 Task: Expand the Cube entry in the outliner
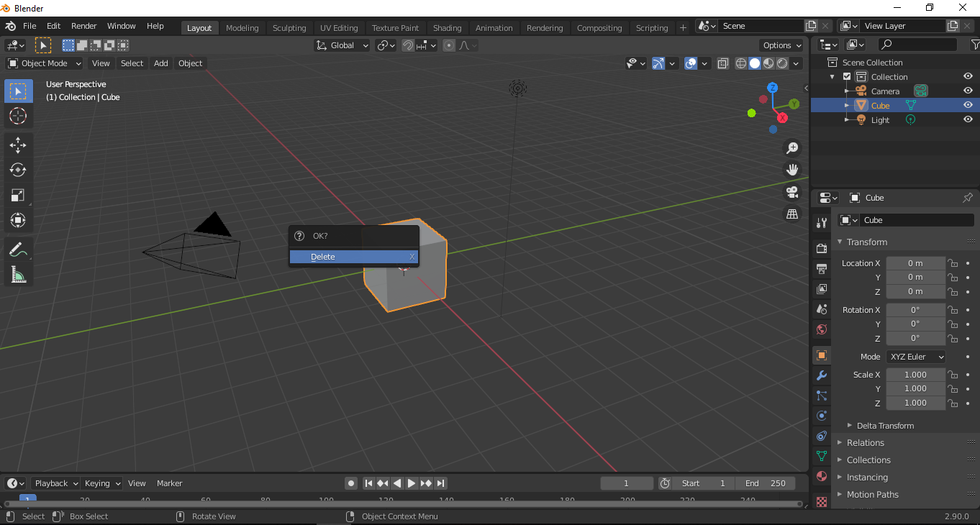coord(848,105)
